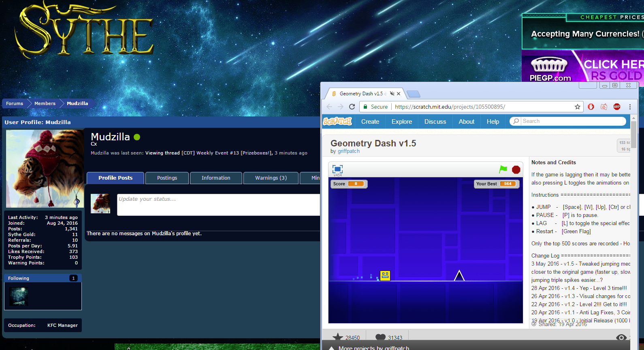Go to Members breadcrumb on Sythe

point(45,103)
